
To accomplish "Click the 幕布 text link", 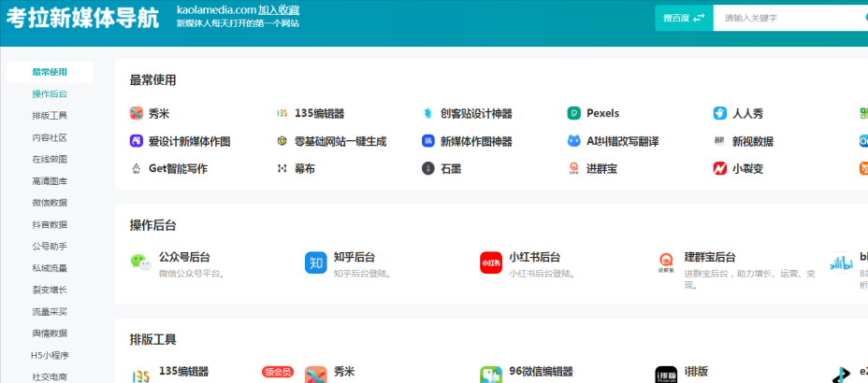I will [x=305, y=169].
